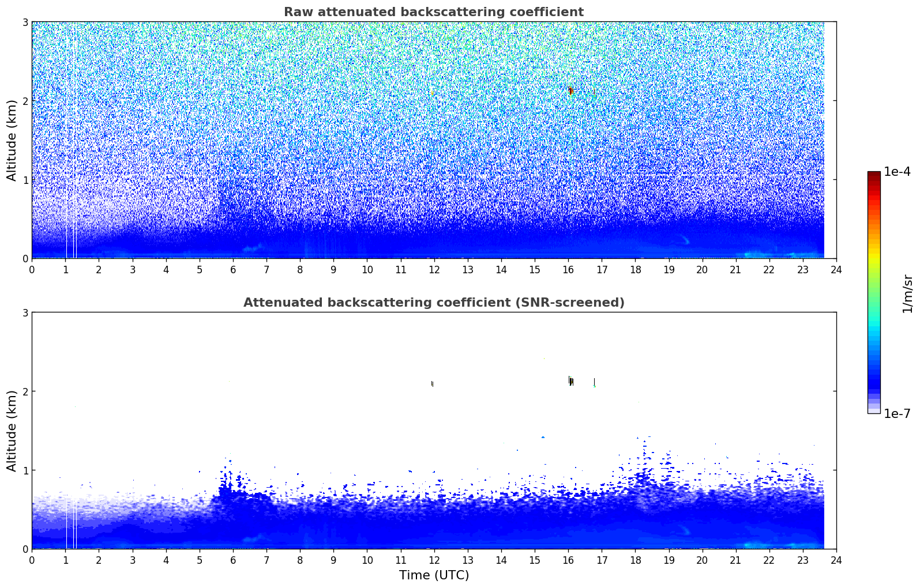Click the red hotspot near 16 UTC in the raw plot
Viewport: 920px width, 588px height.
coord(570,91)
